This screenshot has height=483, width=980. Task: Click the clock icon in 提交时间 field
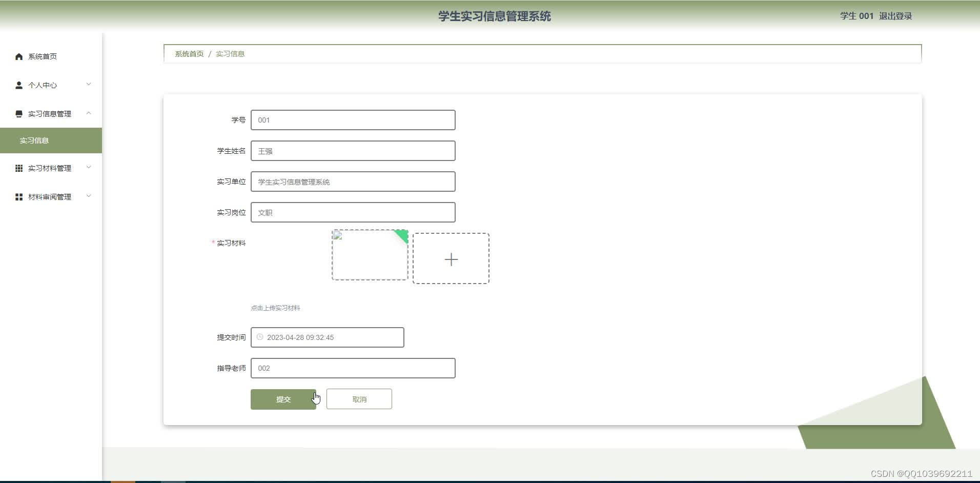(260, 337)
